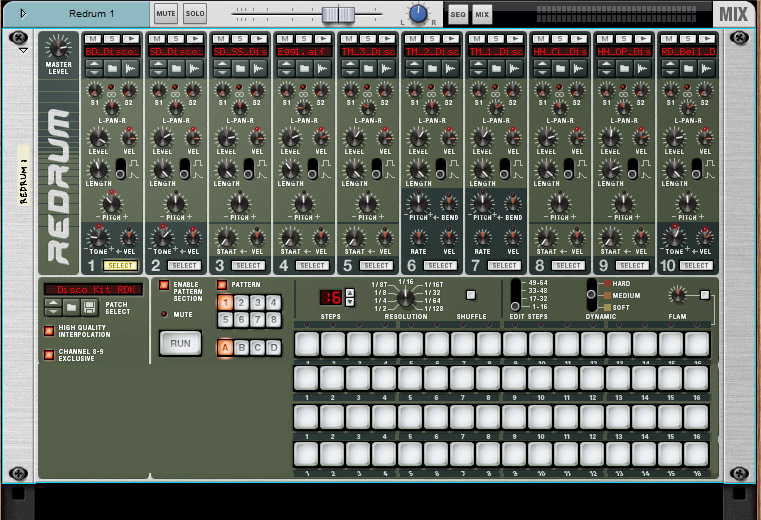Save the patch with floppy disk icon
Viewport: 761px width, 520px height.
tap(89, 307)
